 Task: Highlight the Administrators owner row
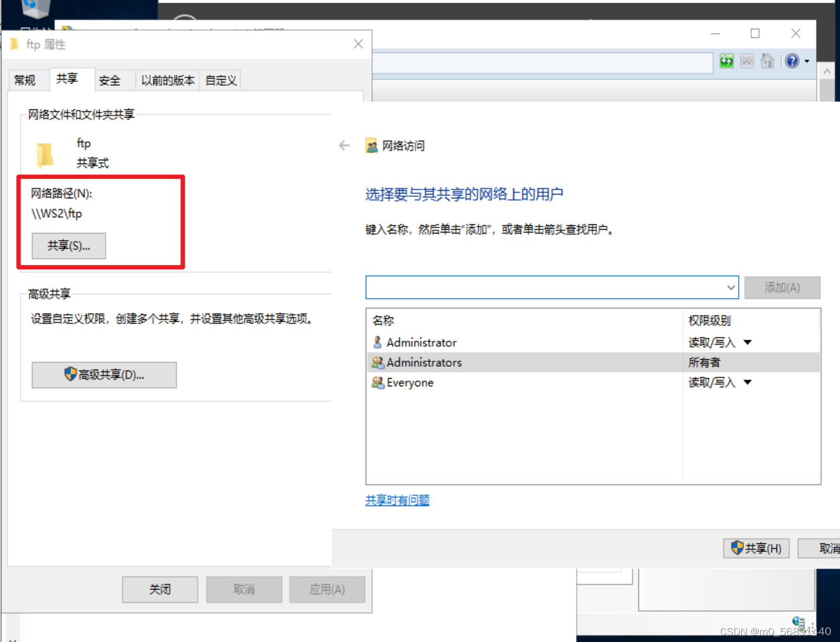(424, 362)
